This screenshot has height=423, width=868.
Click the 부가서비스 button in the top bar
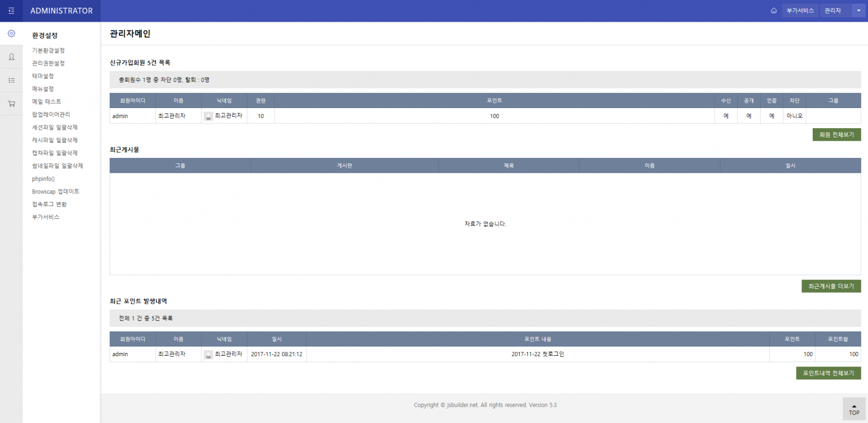pos(800,11)
